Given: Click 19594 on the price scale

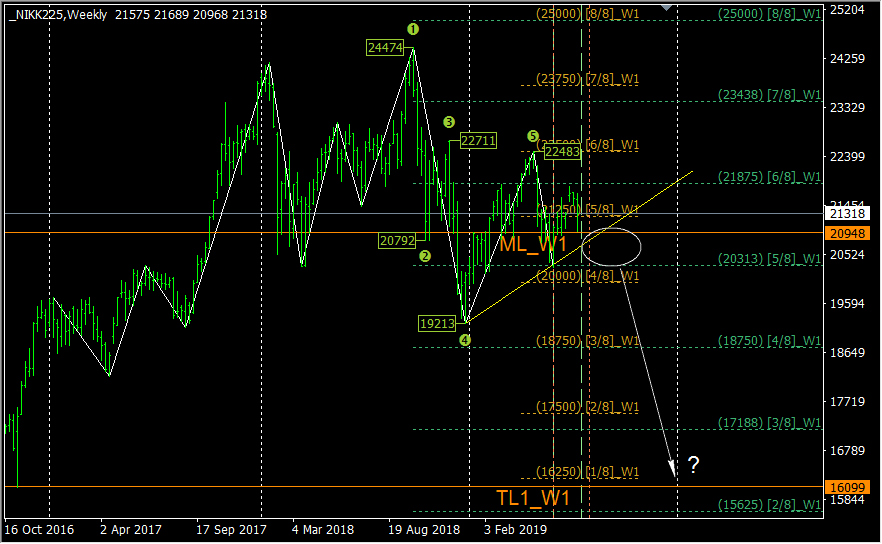Looking at the screenshot, I should (847, 304).
